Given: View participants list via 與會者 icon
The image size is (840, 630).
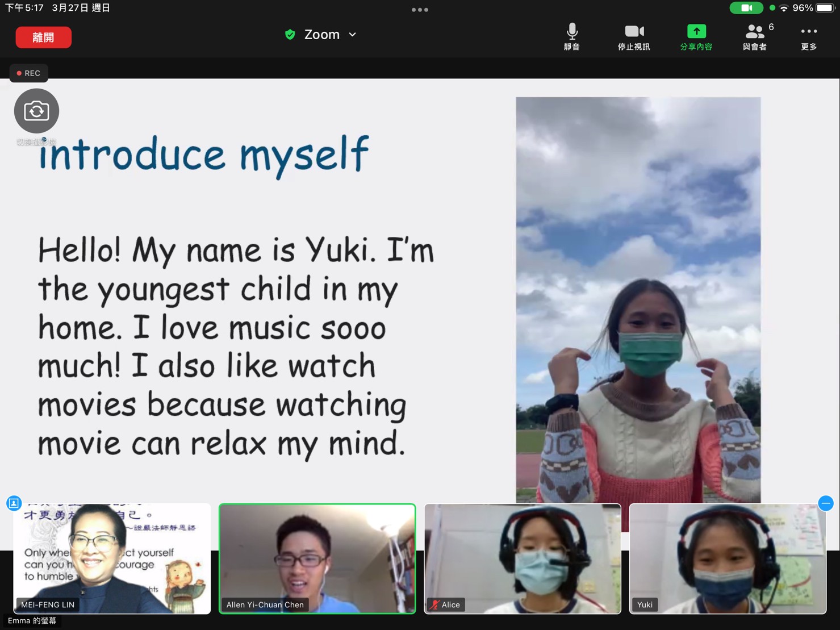Looking at the screenshot, I should (x=755, y=35).
